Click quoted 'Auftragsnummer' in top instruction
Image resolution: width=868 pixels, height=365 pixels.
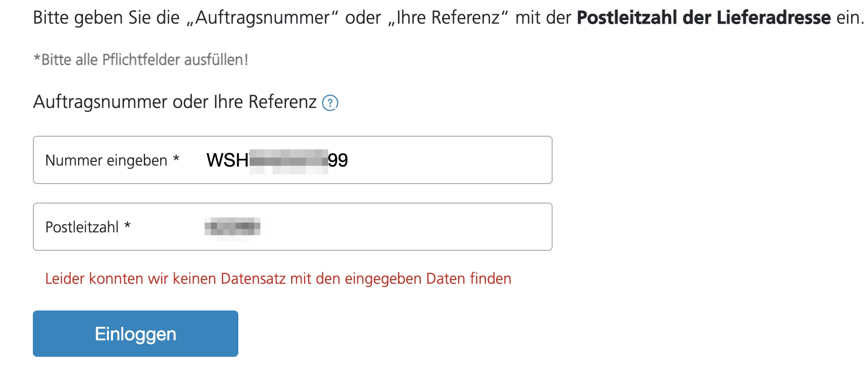click(263, 17)
